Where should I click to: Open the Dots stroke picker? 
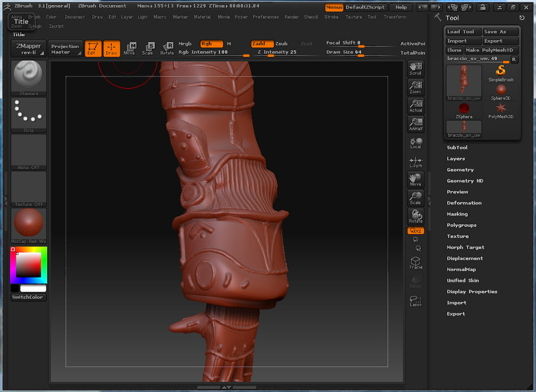click(28, 115)
